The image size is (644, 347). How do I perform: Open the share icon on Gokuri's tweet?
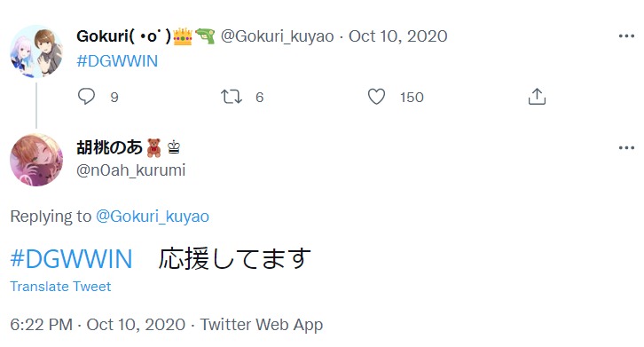coord(537,97)
